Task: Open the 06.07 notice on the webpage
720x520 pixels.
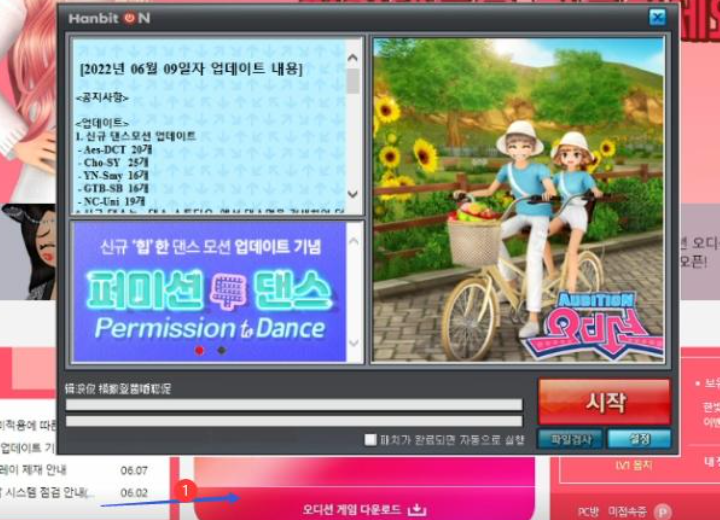Action: pos(73,470)
